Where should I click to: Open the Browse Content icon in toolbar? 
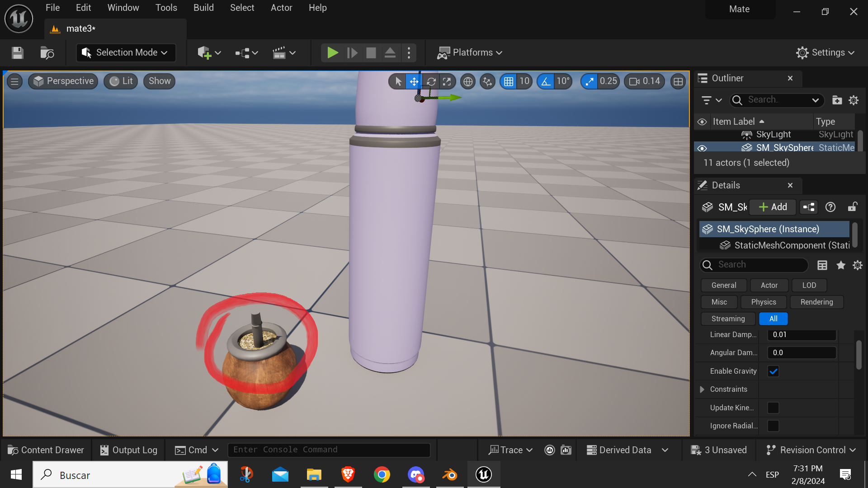(47, 53)
